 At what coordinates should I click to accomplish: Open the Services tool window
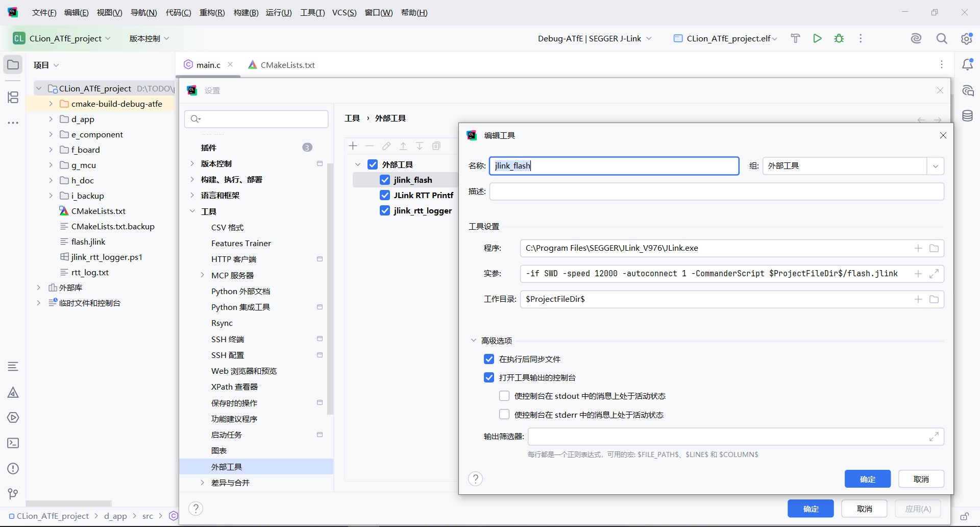click(x=13, y=418)
